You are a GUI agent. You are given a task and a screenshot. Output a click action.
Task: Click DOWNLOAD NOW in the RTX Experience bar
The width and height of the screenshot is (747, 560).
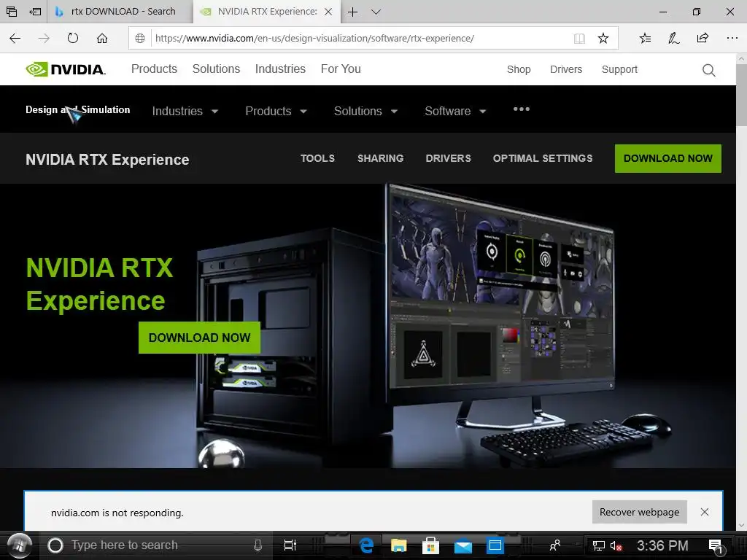(x=668, y=158)
